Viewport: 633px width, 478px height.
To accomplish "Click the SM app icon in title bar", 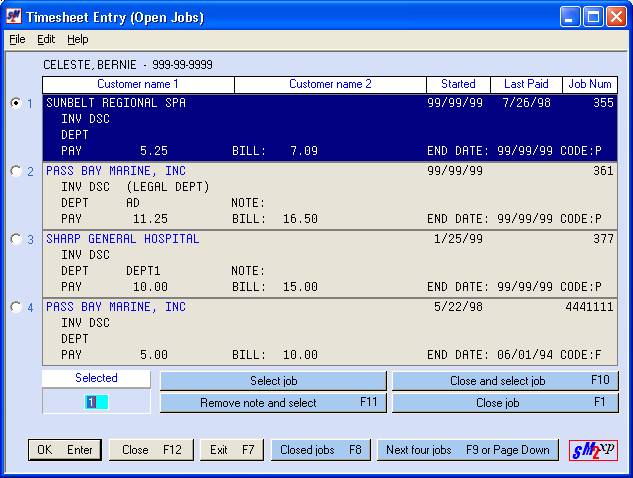I will click(x=14, y=17).
